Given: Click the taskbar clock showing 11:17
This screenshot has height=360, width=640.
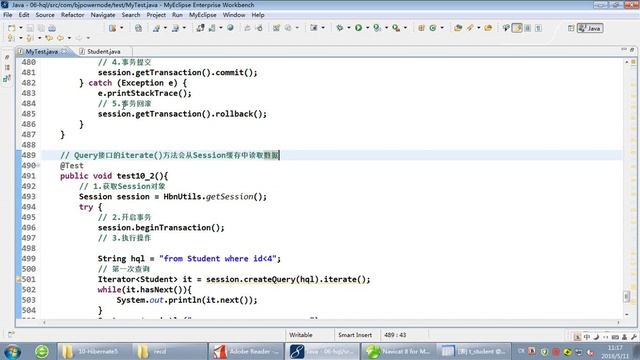Looking at the screenshot, I should click(615, 351).
